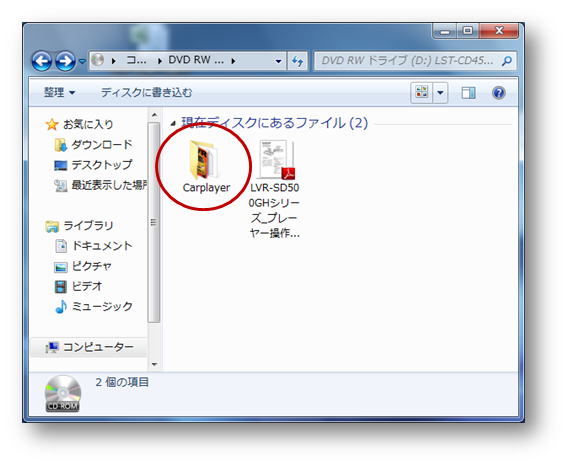This screenshot has height=465, width=567.
Task: Open the view options dropdown arrow
Action: (440, 93)
